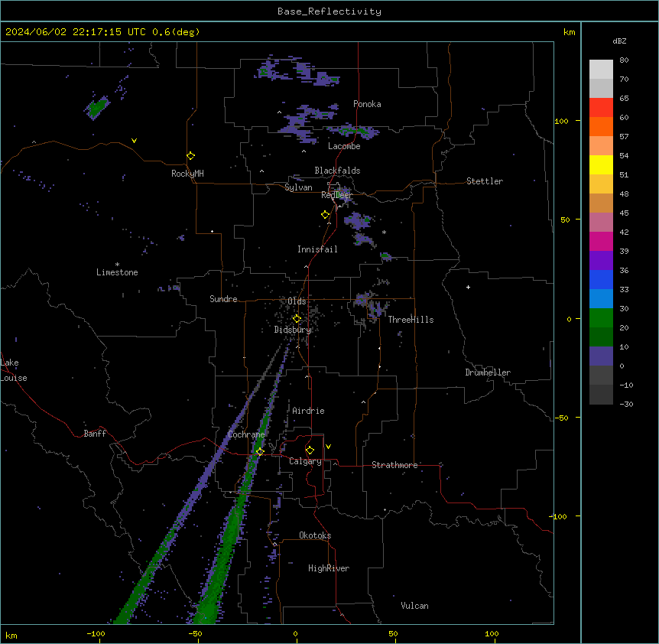Pick the indigo 10 dBZ color swatch
659x644 pixels.
coord(601,356)
